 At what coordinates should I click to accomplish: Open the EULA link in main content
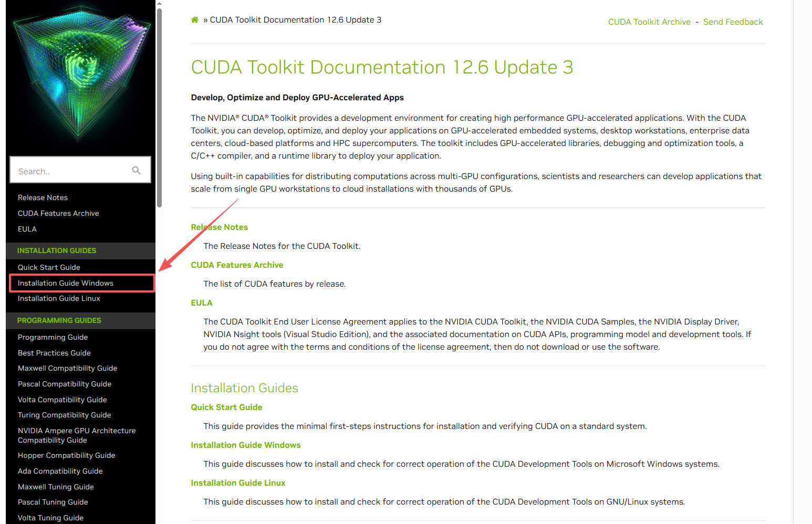click(x=202, y=303)
